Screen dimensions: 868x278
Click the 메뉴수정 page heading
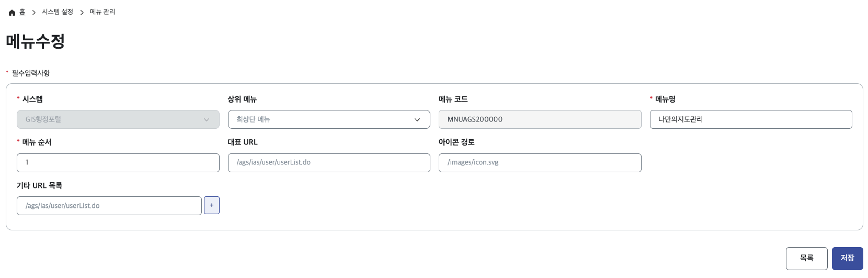click(36, 41)
